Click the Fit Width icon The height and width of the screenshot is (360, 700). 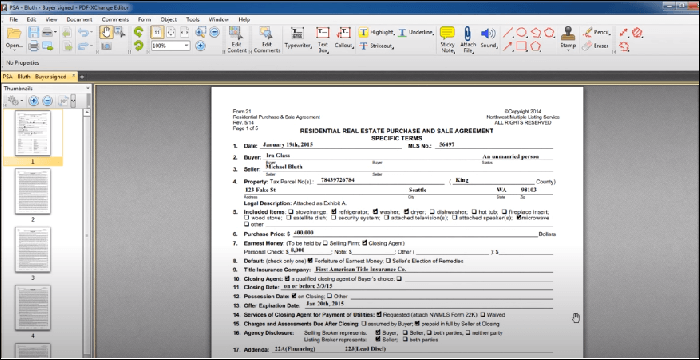tap(184, 33)
